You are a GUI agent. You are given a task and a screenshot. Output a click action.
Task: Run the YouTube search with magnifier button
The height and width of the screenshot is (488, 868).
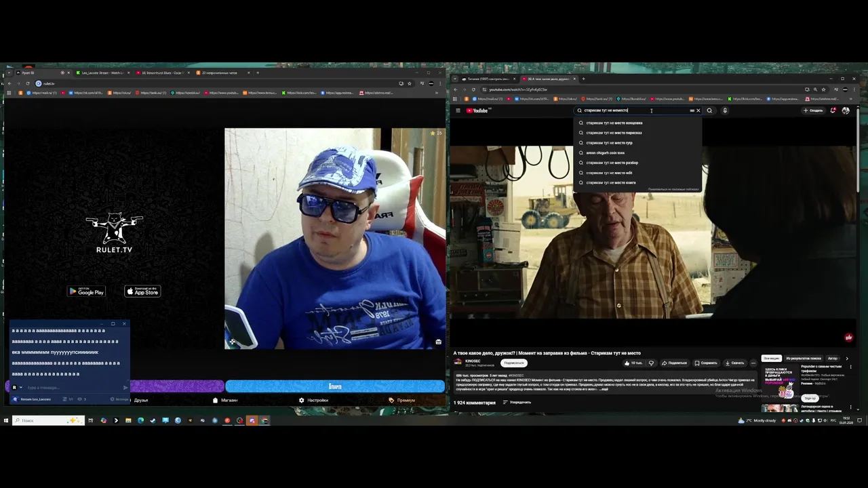click(x=709, y=110)
